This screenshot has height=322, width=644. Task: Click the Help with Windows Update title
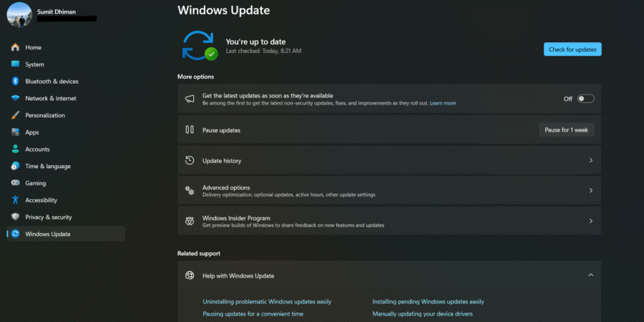(238, 275)
